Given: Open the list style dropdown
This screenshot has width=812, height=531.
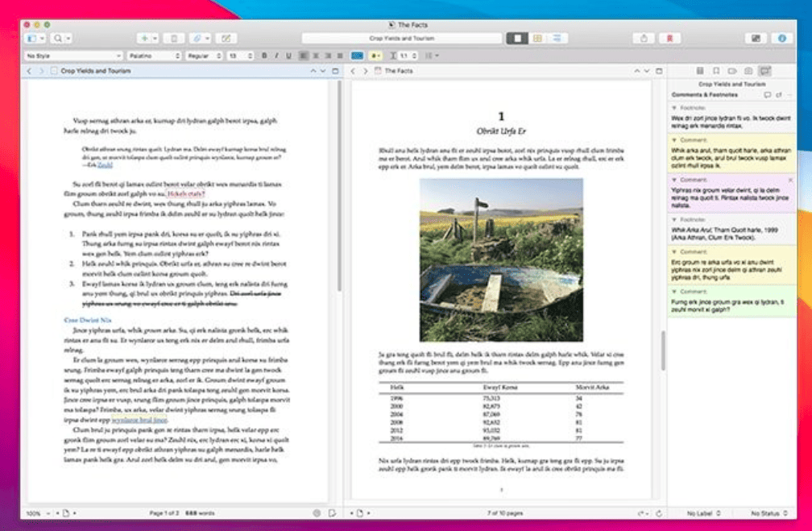Looking at the screenshot, I should [x=432, y=56].
